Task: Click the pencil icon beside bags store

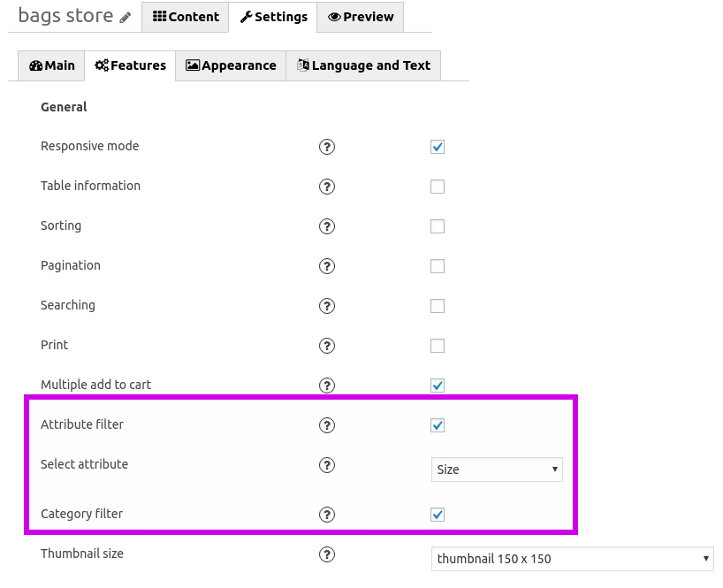Action: [x=125, y=18]
